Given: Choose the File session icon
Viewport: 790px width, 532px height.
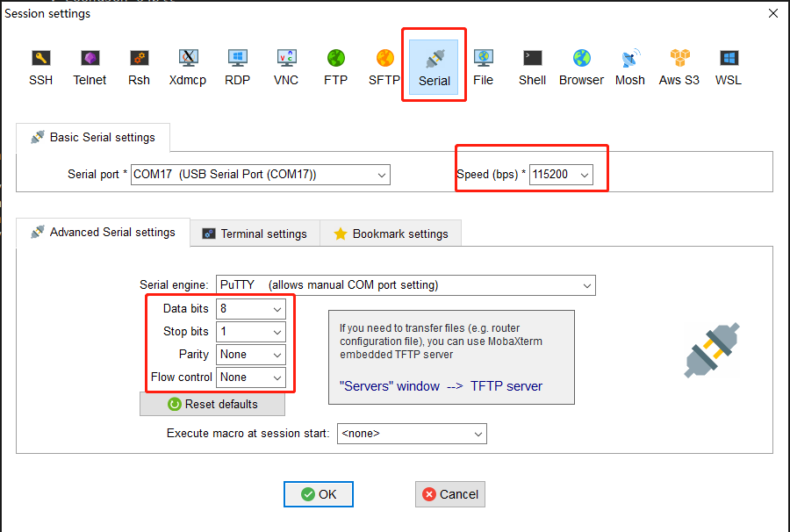Looking at the screenshot, I should pyautogui.click(x=483, y=68).
